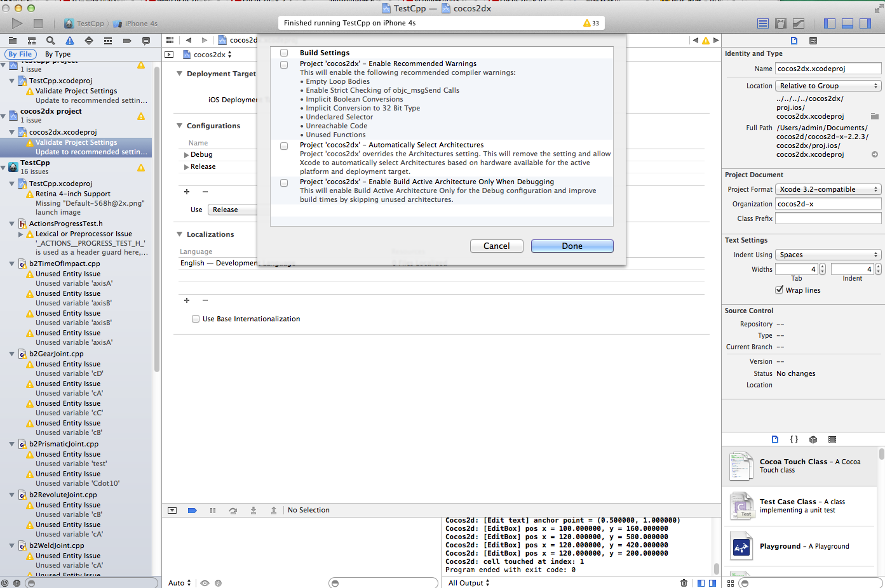The height and width of the screenshot is (588, 885).
Task: Open the Symbol navigator icon
Action: [x=31, y=41]
